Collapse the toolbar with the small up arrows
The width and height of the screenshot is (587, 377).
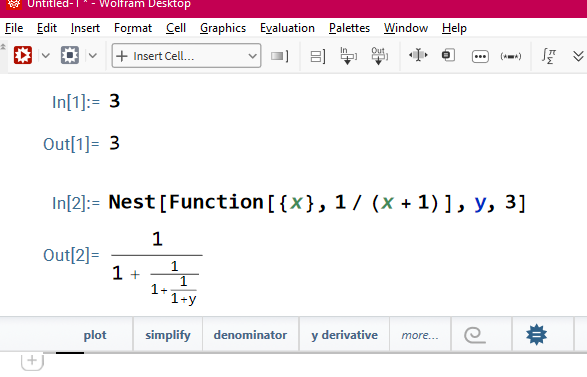coord(3,47)
